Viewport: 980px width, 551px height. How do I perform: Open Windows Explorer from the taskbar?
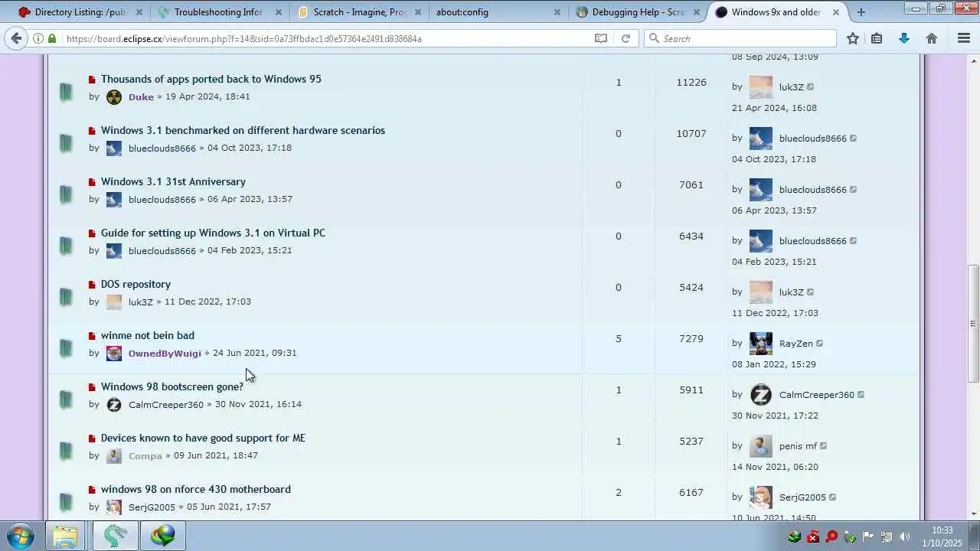66,536
